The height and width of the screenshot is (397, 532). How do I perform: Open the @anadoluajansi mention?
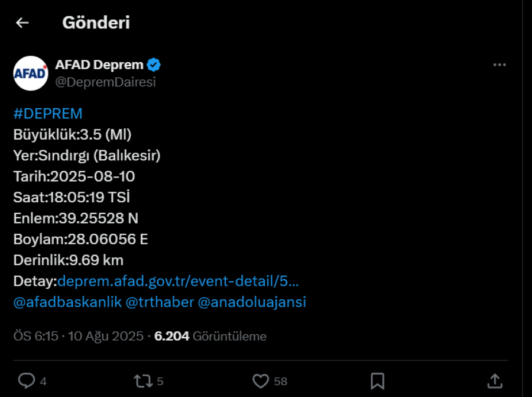pos(252,302)
